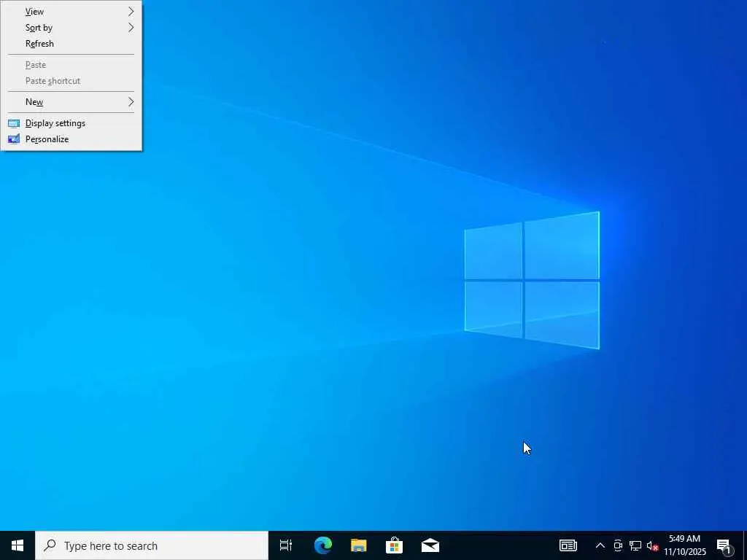The width and height of the screenshot is (747, 560).
Task: Open File Explorer from taskbar
Action: pyautogui.click(x=359, y=545)
